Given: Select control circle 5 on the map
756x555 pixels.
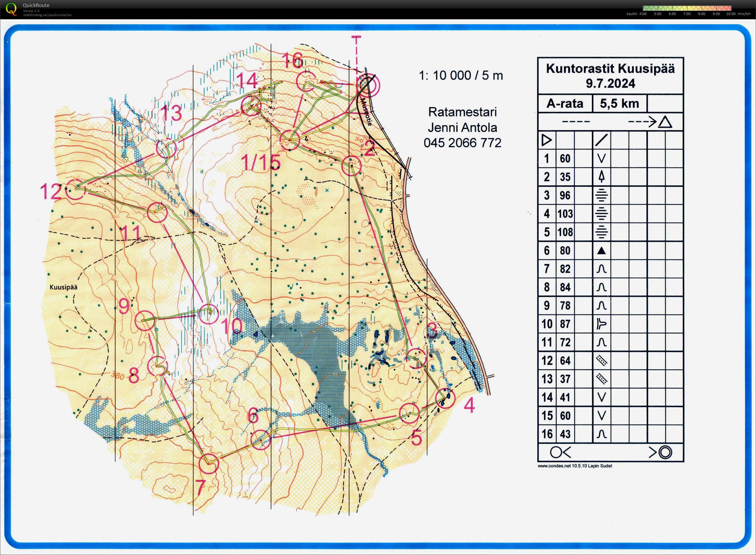Looking at the screenshot, I should point(410,413).
